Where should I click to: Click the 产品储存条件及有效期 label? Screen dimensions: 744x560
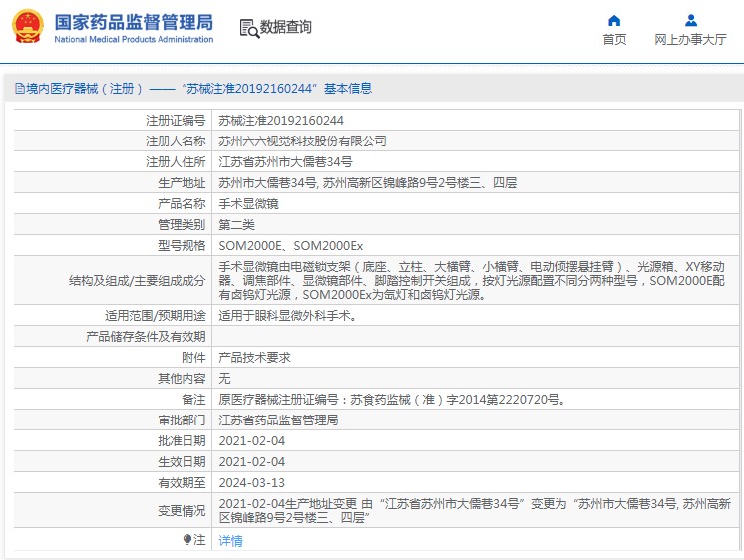point(146,336)
